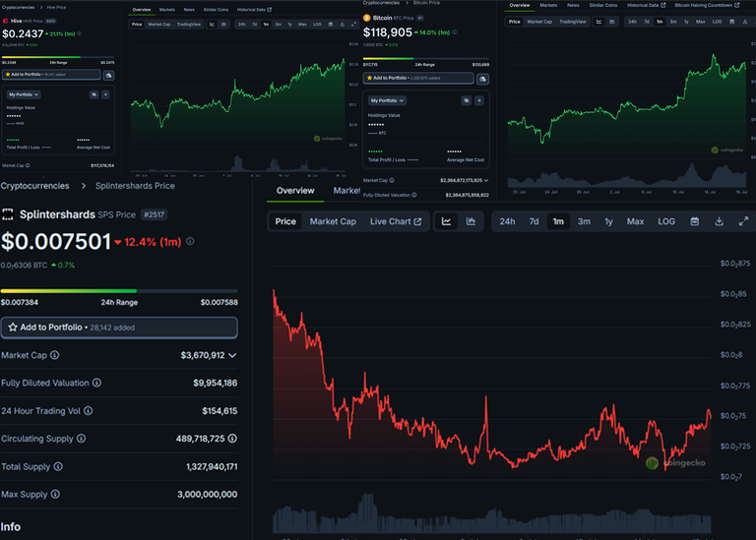Click info icon beside Circulating Supply label
Image resolution: width=756 pixels, height=540 pixels.
coord(82,439)
